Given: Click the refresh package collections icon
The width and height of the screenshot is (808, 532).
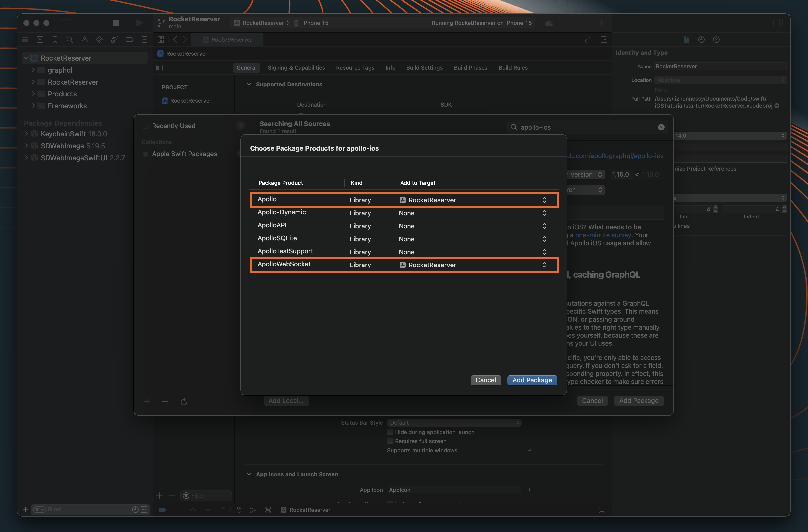Looking at the screenshot, I should pos(184,402).
